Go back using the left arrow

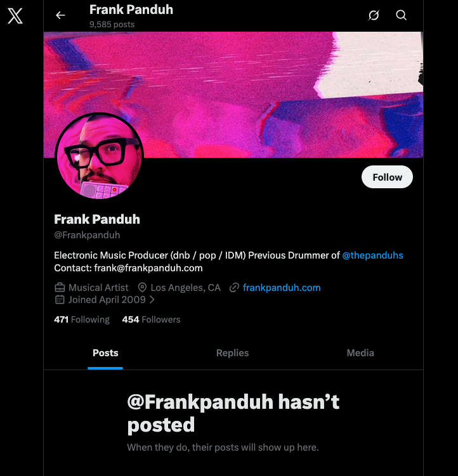coord(60,15)
